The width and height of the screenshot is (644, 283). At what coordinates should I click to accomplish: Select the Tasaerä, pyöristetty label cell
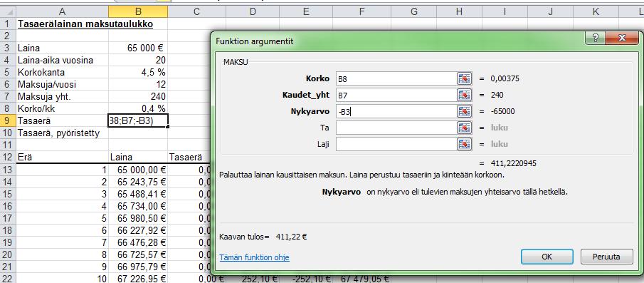tap(63, 133)
